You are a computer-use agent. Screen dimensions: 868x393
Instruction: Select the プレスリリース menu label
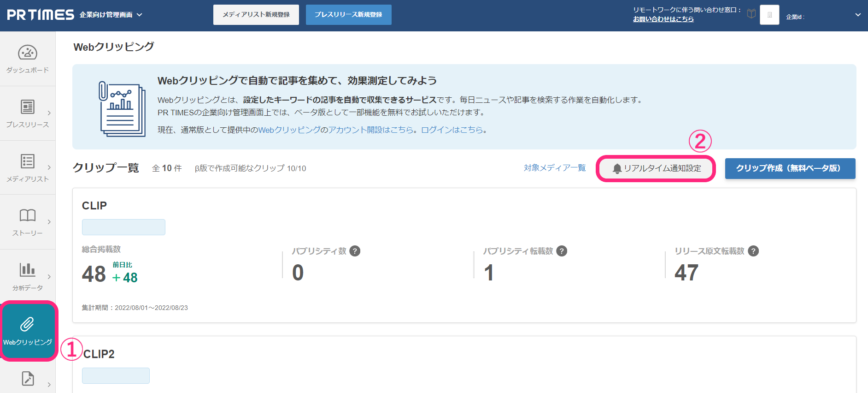[x=28, y=125]
